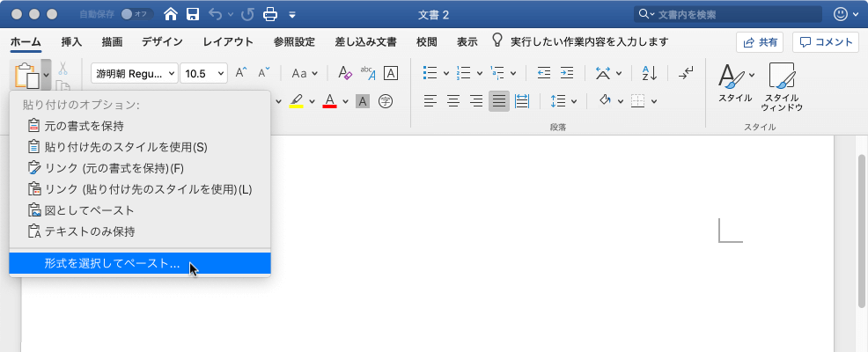
Task: Print document using printer icon
Action: click(x=270, y=14)
